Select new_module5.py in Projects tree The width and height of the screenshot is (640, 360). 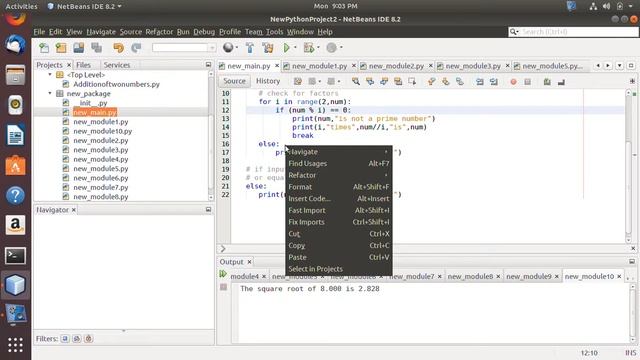pos(100,169)
